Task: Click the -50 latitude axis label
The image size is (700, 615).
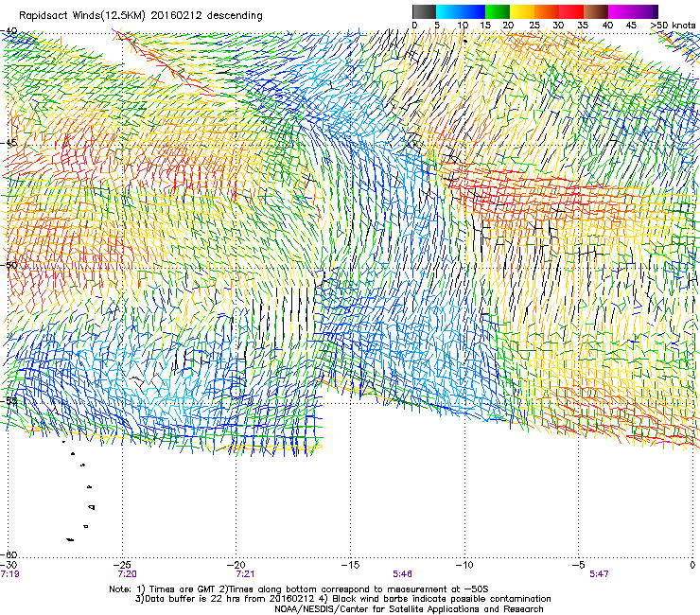Action: tap(9, 265)
